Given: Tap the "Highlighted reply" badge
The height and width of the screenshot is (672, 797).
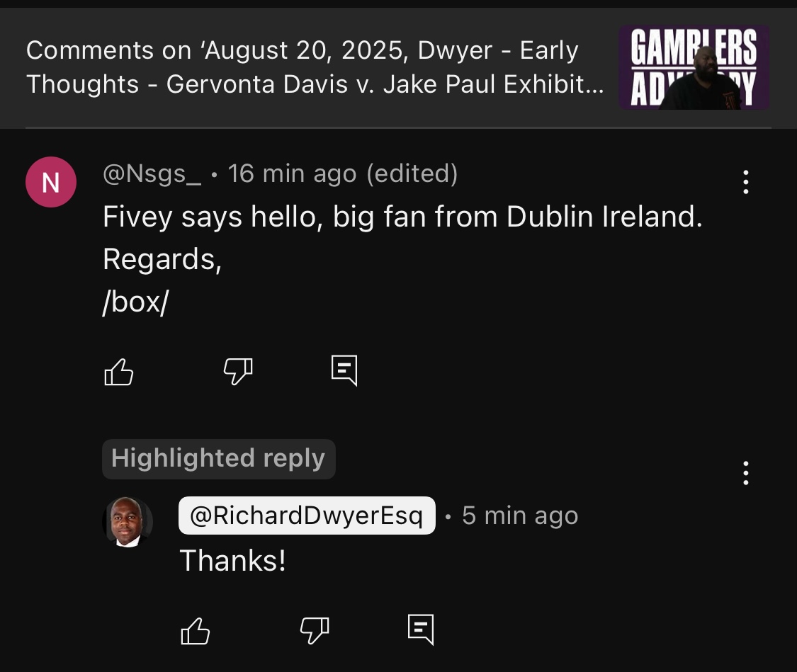Looking at the screenshot, I should [x=219, y=459].
